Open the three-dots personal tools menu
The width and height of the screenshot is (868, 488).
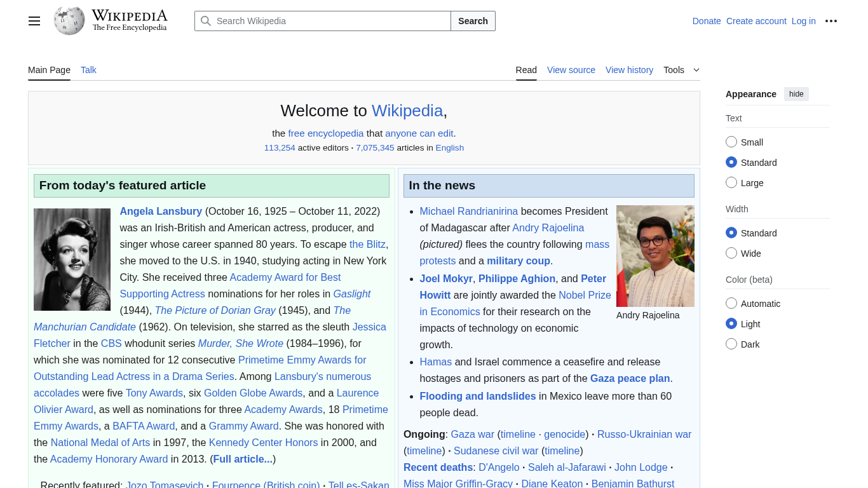[831, 21]
